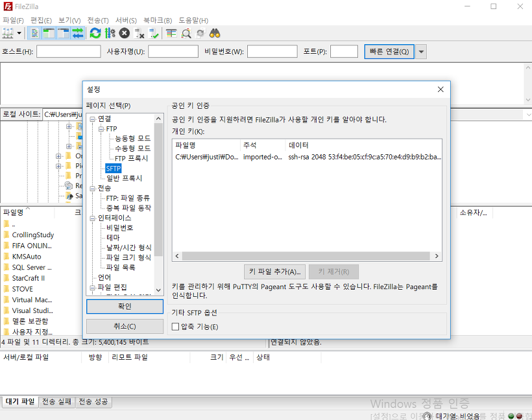This screenshot has width=532, height=420.
Task: Click the key list scroll right arrow
Action: pos(437,256)
